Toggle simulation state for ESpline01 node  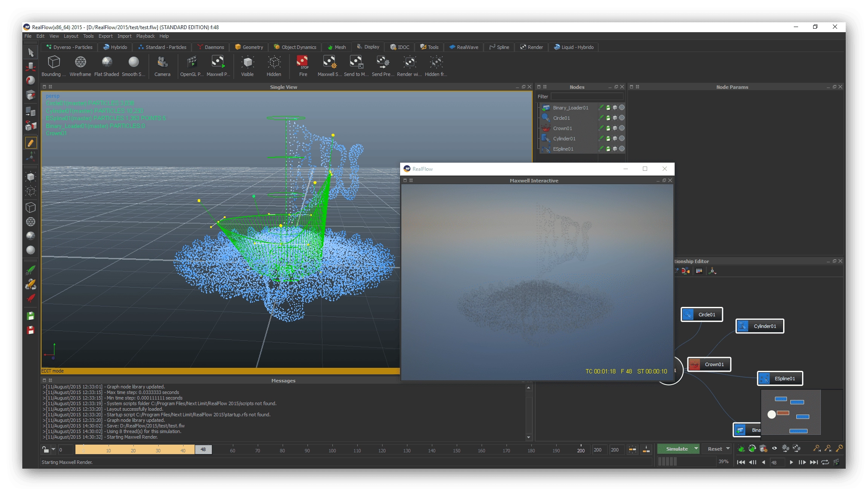601,149
